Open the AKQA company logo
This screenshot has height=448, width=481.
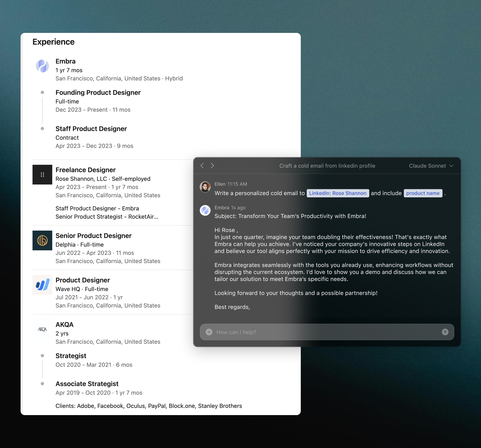click(x=42, y=329)
